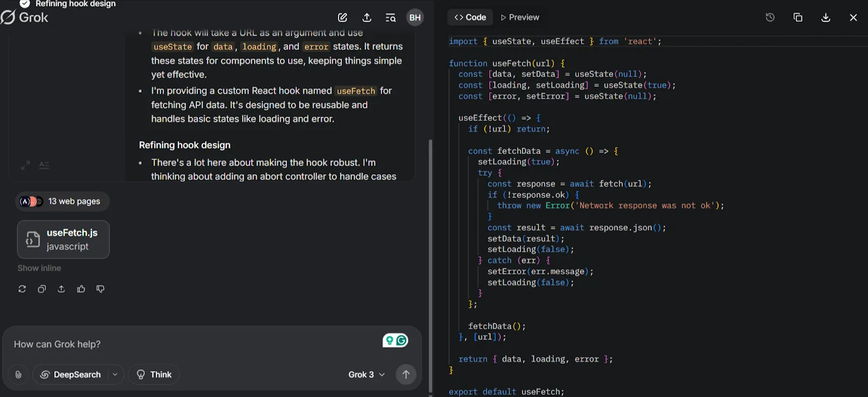Image resolution: width=868 pixels, height=397 pixels.
Task: Click the 'if (!url) return;' line
Action: pyautogui.click(x=509, y=129)
